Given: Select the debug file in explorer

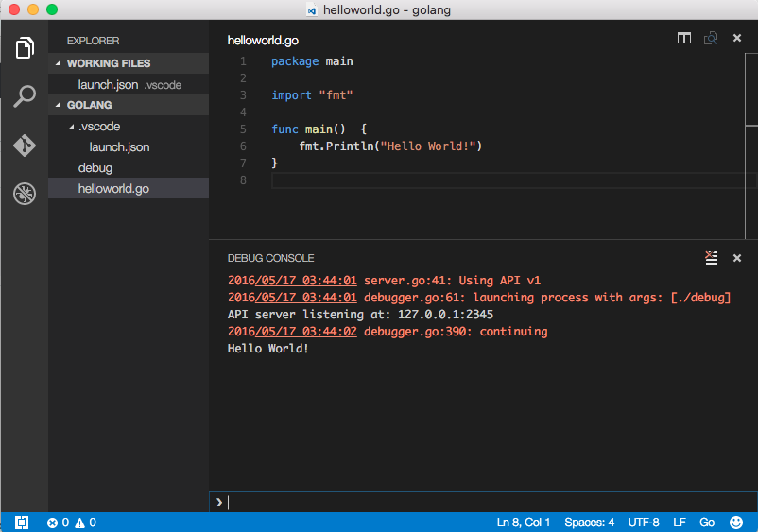Looking at the screenshot, I should pyautogui.click(x=129, y=167).
